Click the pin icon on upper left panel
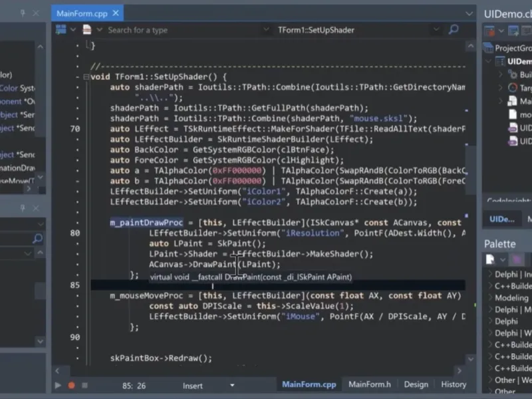Screen dimensions: 532x399 coord(23,13)
